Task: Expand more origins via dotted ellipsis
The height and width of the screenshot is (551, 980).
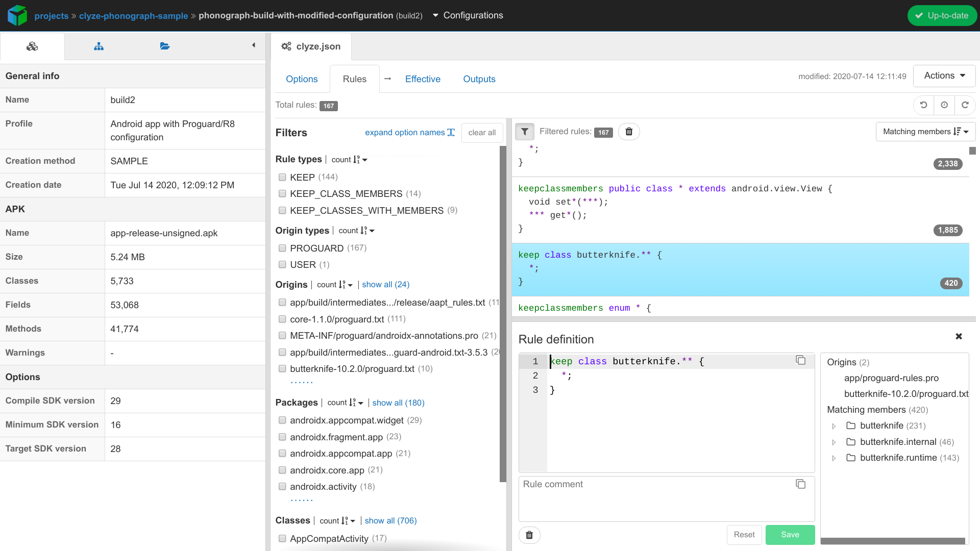Action: pos(302,382)
